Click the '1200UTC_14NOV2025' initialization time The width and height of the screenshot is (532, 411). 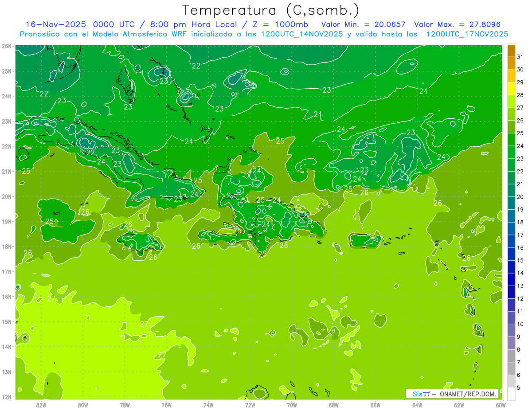[x=301, y=34]
